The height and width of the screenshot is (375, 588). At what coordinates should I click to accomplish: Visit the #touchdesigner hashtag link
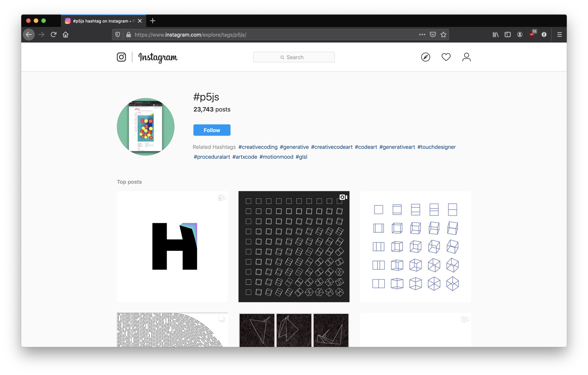coord(436,147)
